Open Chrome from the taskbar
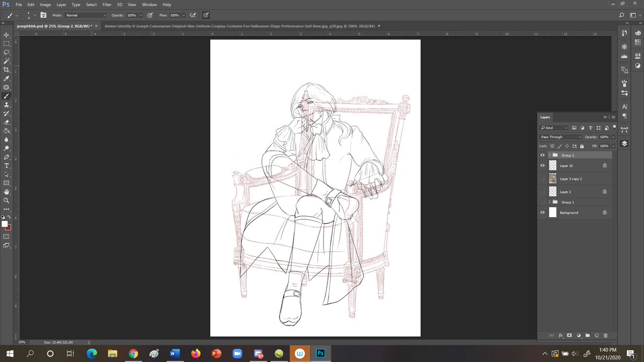The height and width of the screenshot is (362, 644). pyautogui.click(x=133, y=353)
